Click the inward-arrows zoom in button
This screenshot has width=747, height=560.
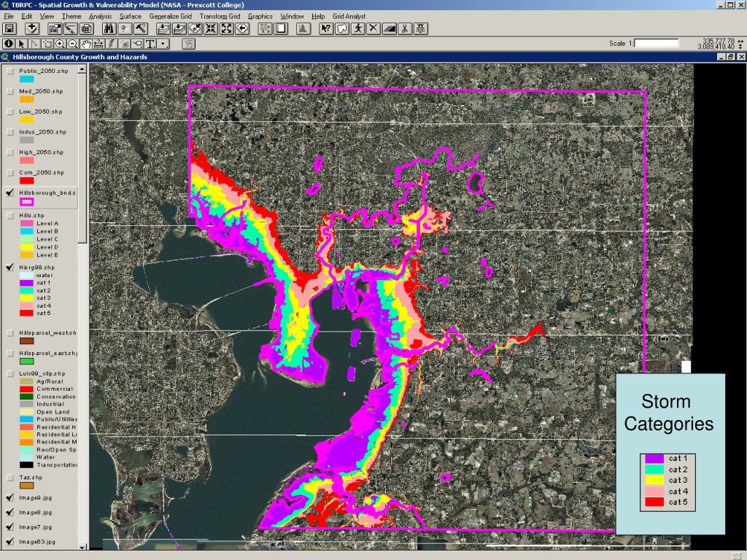tap(211, 29)
